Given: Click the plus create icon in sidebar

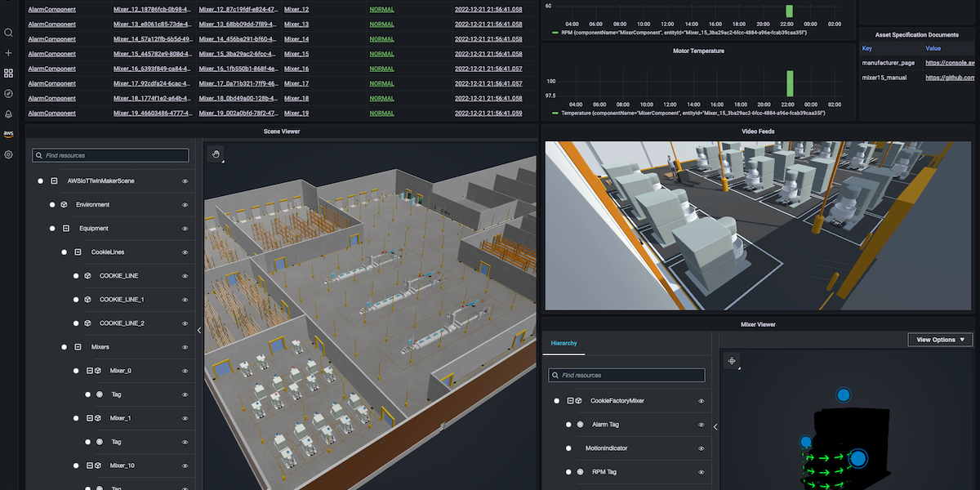Looking at the screenshot, I should [8, 53].
